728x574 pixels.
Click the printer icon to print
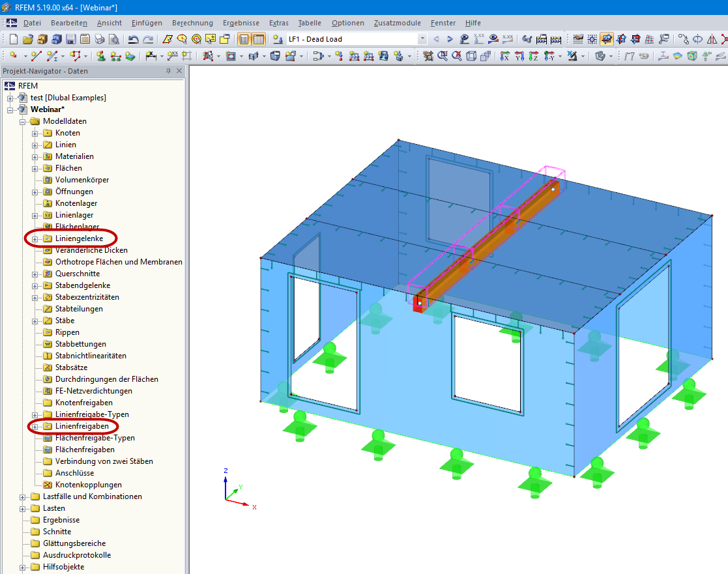pos(99,40)
